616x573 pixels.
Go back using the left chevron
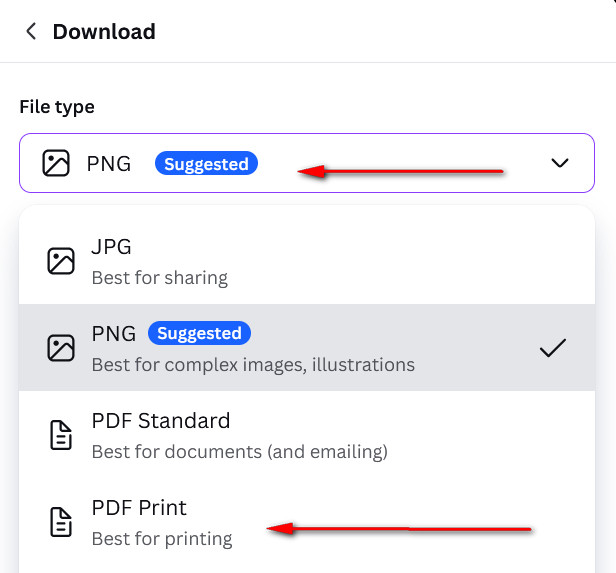[31, 32]
